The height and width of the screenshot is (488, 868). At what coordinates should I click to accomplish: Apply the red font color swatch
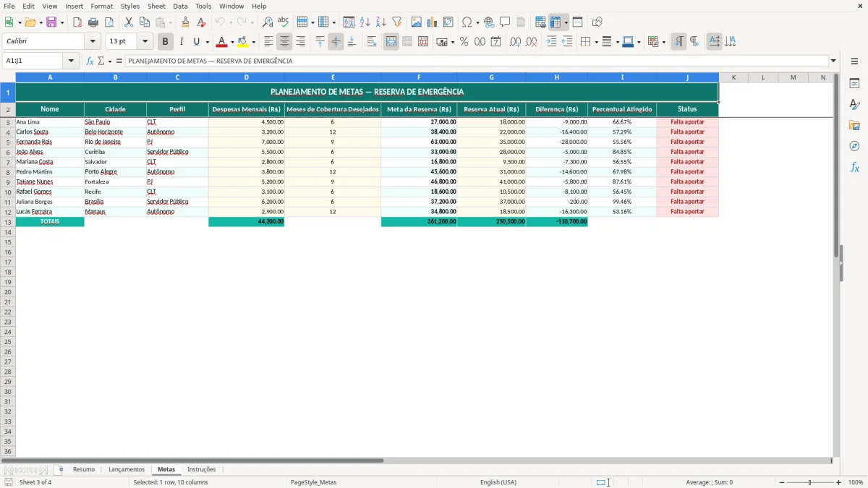pyautogui.click(x=221, y=42)
